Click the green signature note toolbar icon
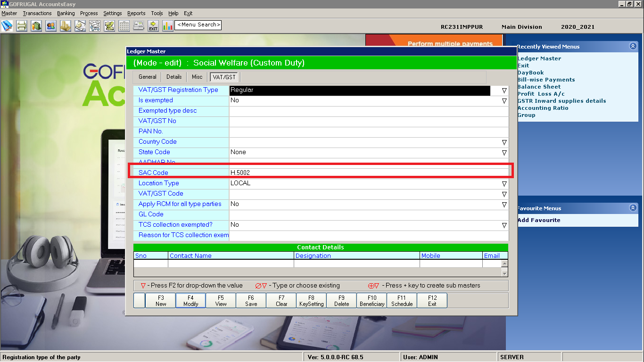The height and width of the screenshot is (362, 644). pos(109,25)
